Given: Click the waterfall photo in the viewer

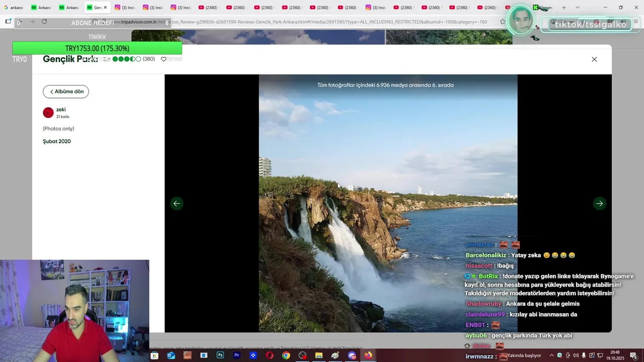Looking at the screenshot, I should click(388, 203).
